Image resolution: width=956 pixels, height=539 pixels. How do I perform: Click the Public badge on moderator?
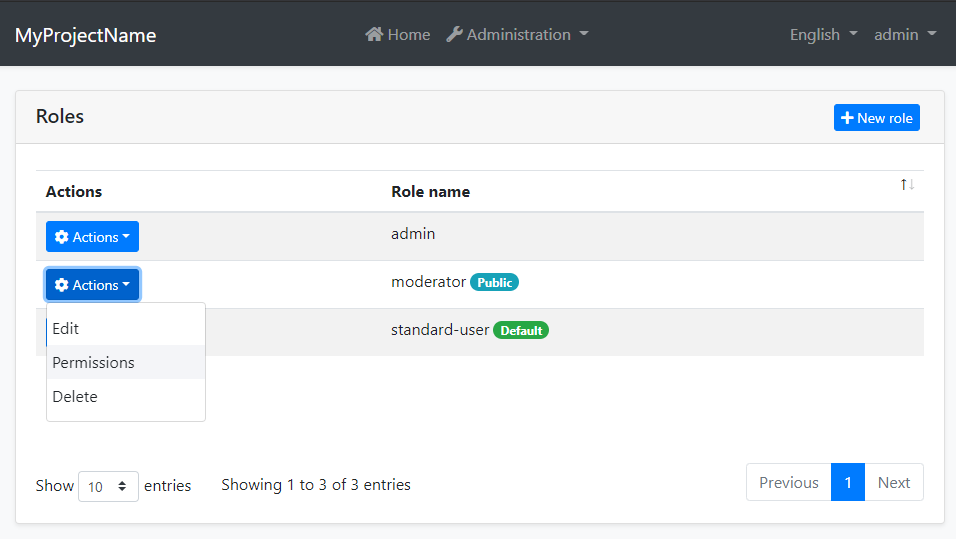click(x=494, y=283)
